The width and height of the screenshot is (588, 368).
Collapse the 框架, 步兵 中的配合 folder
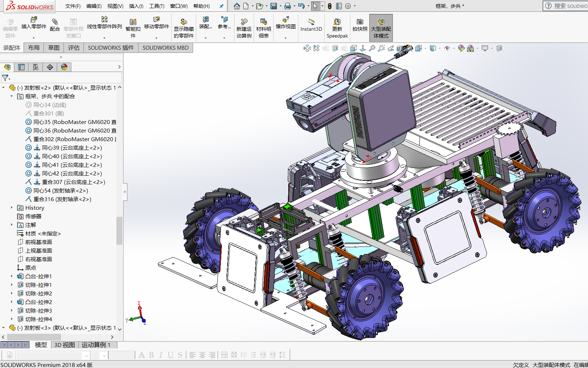11,96
